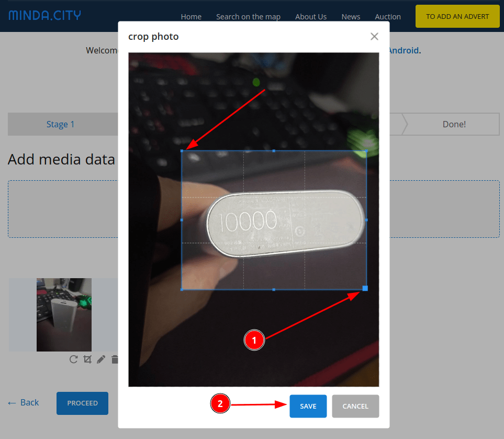Click the rotate icon under thumbnail
Viewport: 504px width, 439px height.
click(x=74, y=359)
